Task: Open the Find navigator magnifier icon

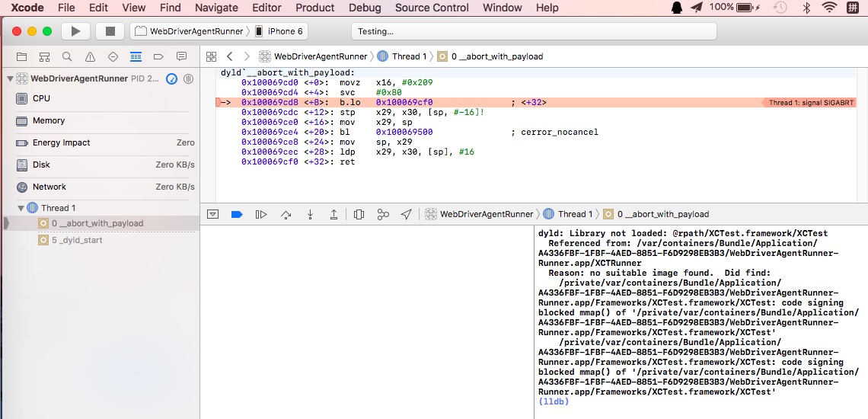Action: (x=67, y=56)
